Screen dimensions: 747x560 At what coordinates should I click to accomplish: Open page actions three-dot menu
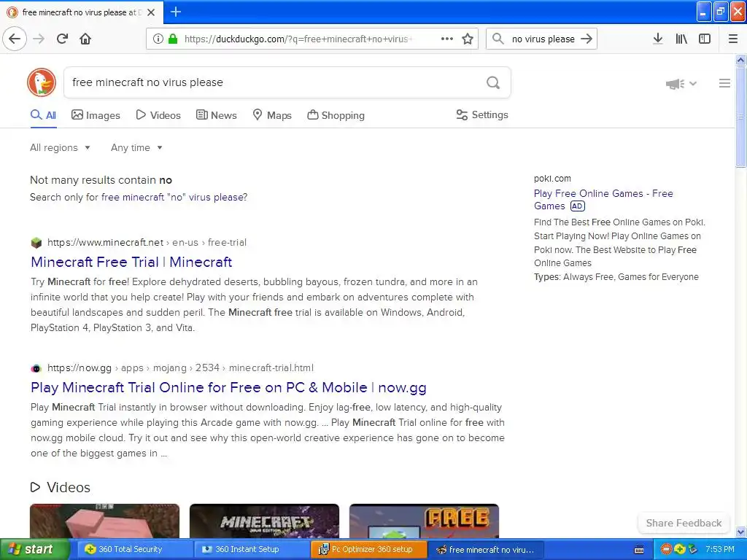pyautogui.click(x=447, y=39)
